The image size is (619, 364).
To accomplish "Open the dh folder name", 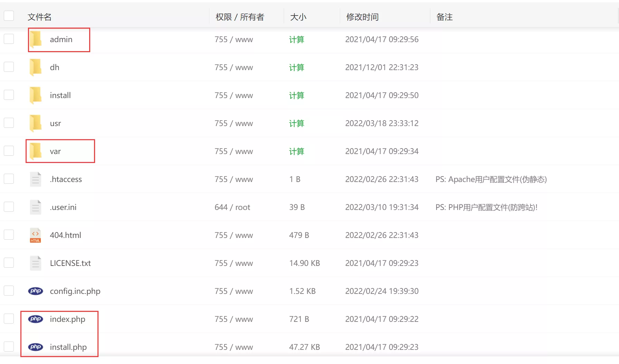I will click(55, 67).
